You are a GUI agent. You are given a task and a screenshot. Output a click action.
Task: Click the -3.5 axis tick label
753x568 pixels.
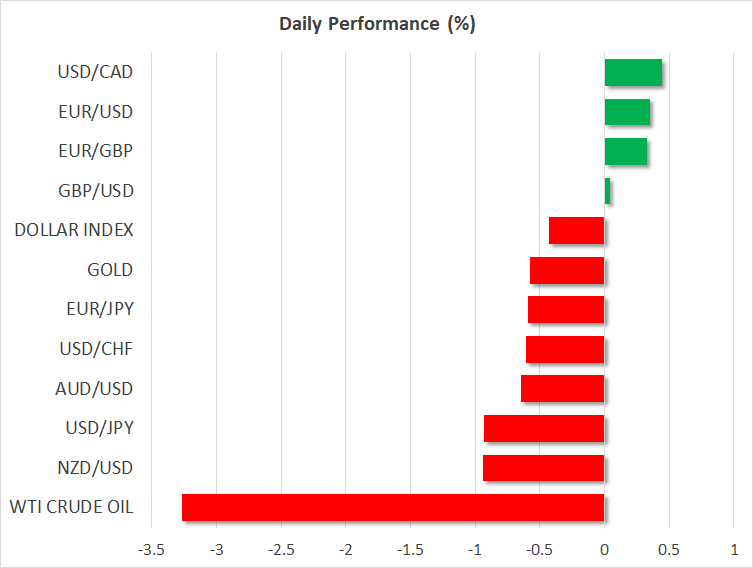coord(152,550)
